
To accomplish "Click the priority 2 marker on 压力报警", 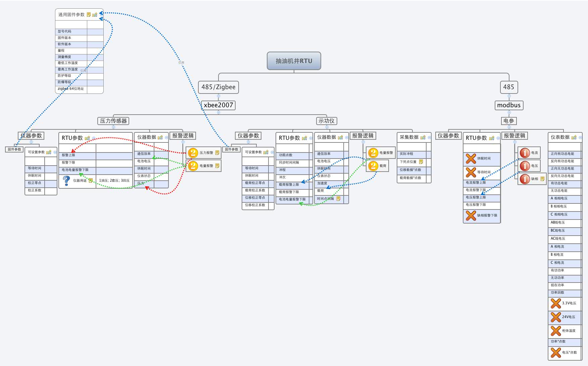I will point(193,153).
